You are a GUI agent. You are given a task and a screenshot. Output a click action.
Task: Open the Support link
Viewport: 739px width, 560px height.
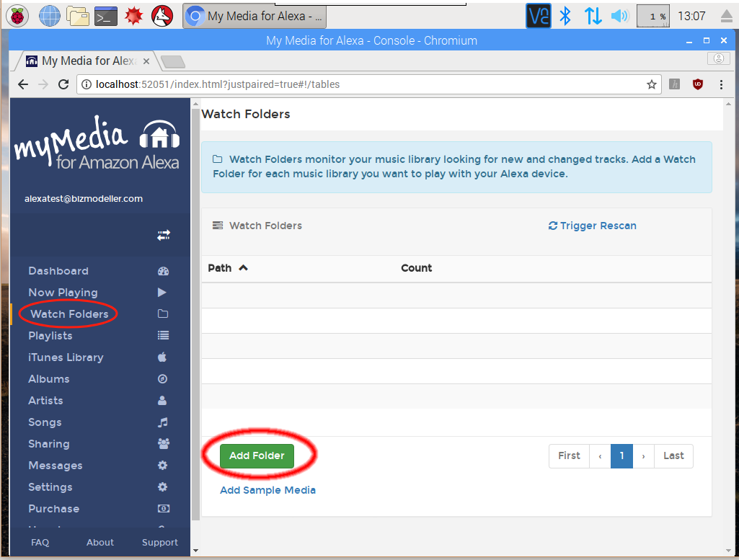(160, 543)
